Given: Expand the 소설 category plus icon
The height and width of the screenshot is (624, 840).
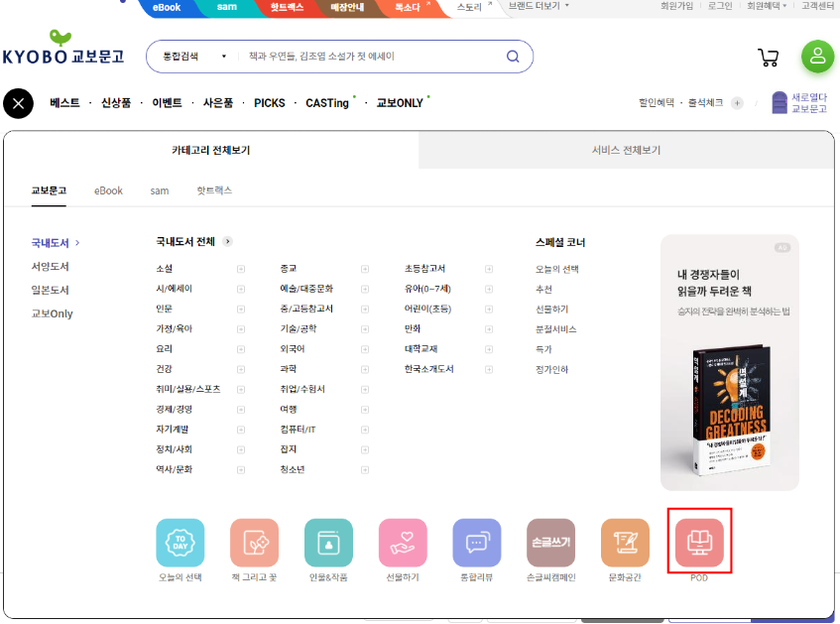Looking at the screenshot, I should (x=241, y=269).
